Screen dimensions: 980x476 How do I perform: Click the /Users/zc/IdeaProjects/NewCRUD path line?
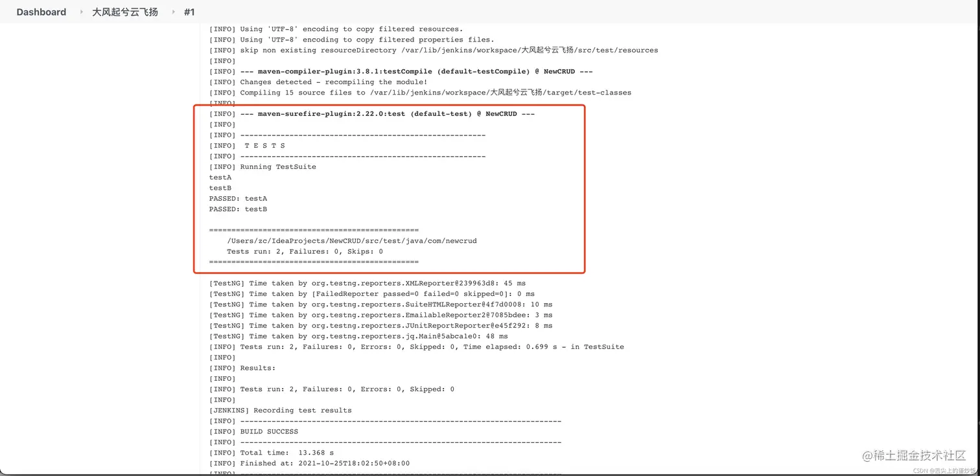[x=352, y=241]
